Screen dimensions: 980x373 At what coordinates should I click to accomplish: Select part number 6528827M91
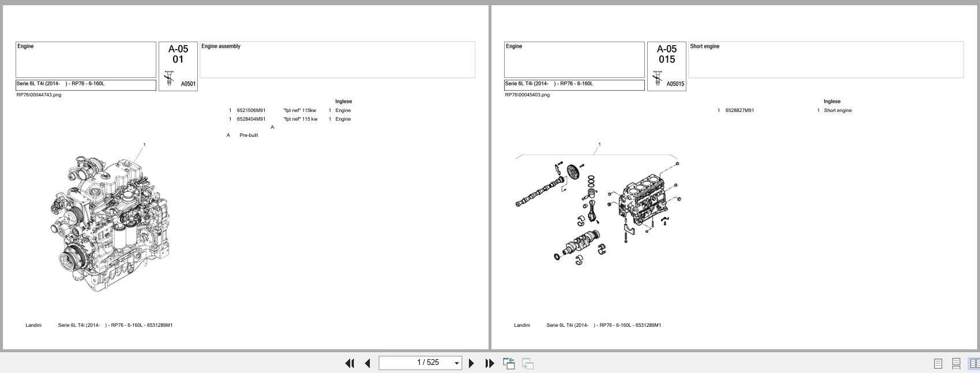[739, 110]
